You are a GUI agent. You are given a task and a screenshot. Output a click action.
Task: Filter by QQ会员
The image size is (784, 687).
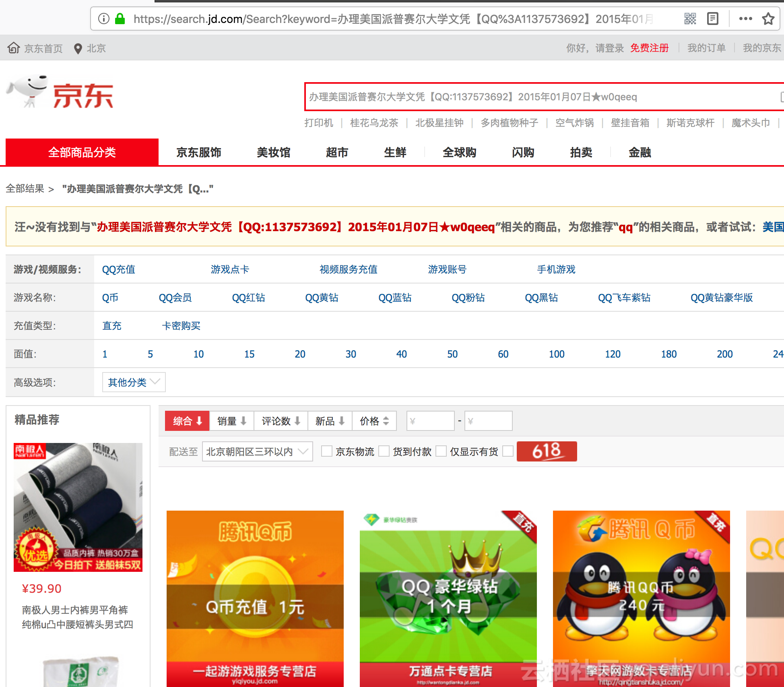click(x=175, y=298)
